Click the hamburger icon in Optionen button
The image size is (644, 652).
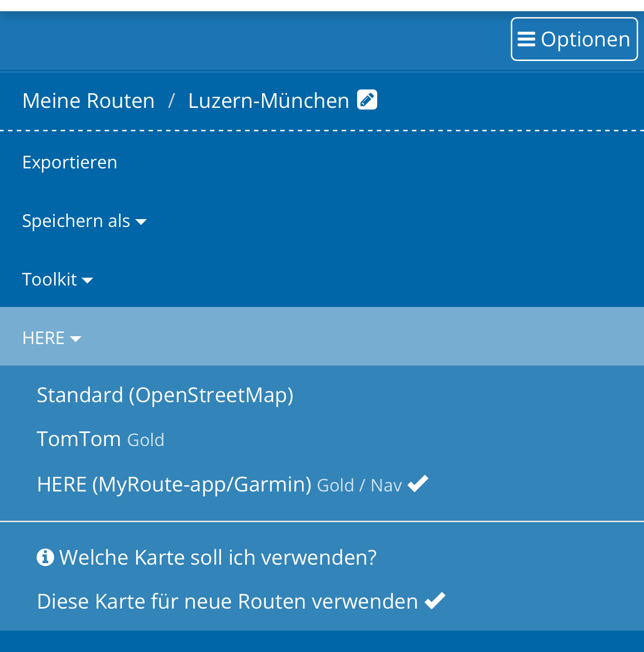coord(526,39)
